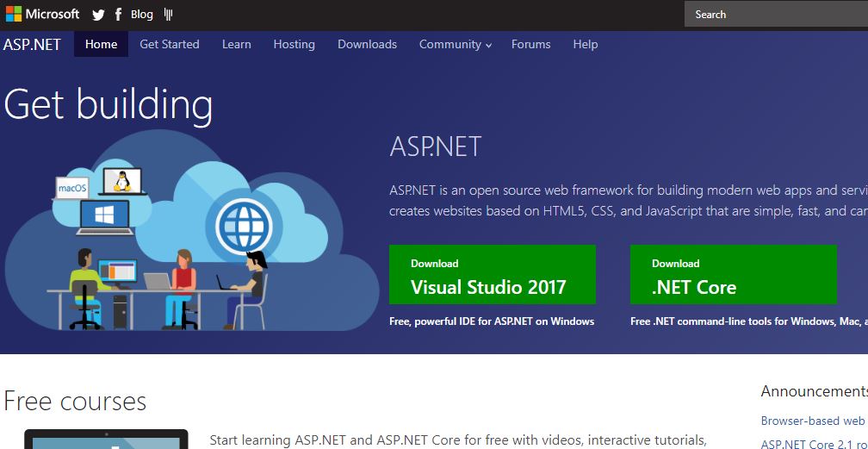Click the Free courses heading
868x449 pixels.
(75, 401)
